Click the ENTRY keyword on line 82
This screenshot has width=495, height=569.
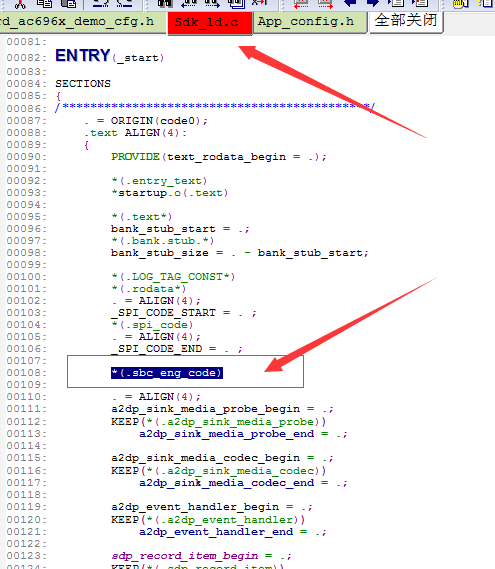(82, 56)
